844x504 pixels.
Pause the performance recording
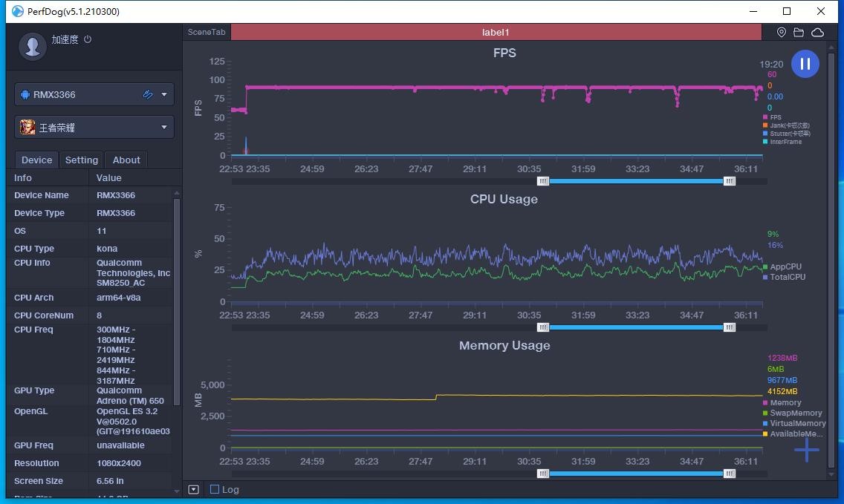[805, 64]
